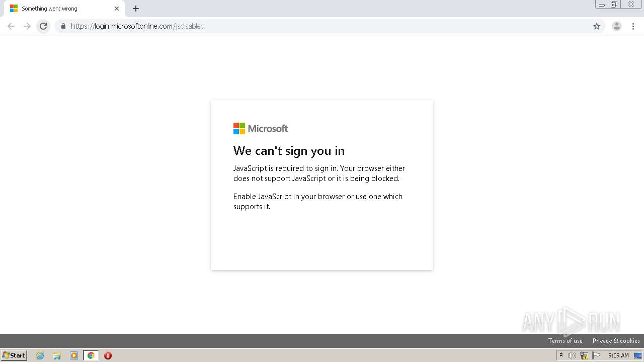Switch to Chrome taskbar button
This screenshot has height=362, width=644.
(91, 355)
